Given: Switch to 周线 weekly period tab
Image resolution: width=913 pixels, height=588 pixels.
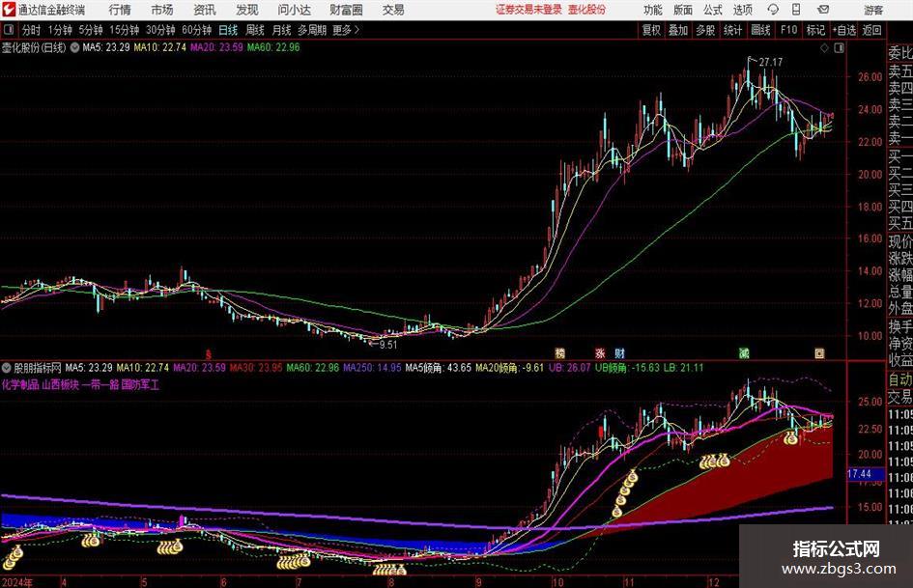Looking at the screenshot, I should click(254, 30).
